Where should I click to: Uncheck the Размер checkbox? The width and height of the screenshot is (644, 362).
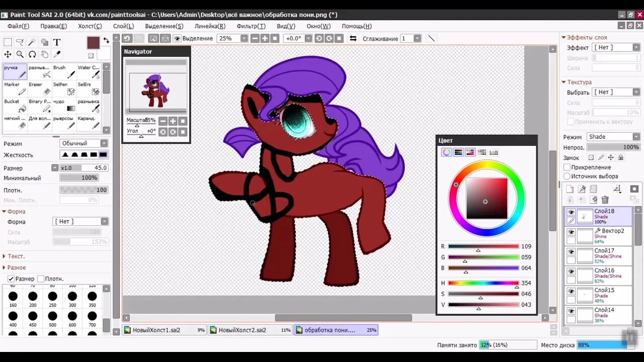(11, 279)
